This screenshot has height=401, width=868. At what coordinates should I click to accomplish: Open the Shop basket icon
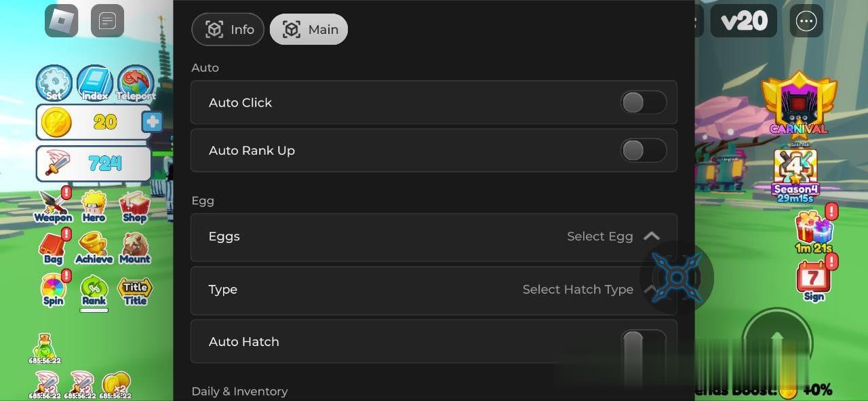click(134, 206)
